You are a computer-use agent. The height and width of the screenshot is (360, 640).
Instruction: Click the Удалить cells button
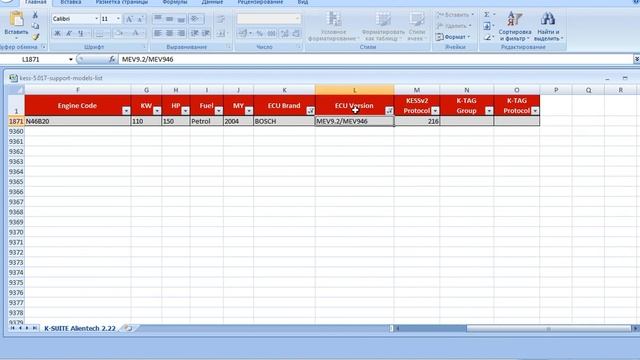pos(454,26)
